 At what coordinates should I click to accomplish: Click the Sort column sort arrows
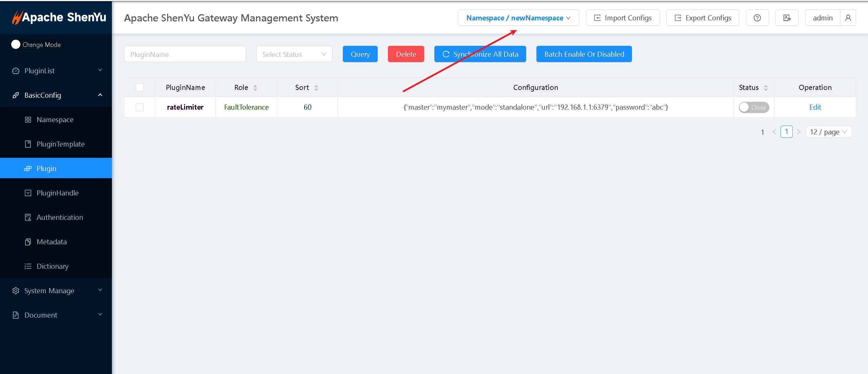(x=316, y=88)
